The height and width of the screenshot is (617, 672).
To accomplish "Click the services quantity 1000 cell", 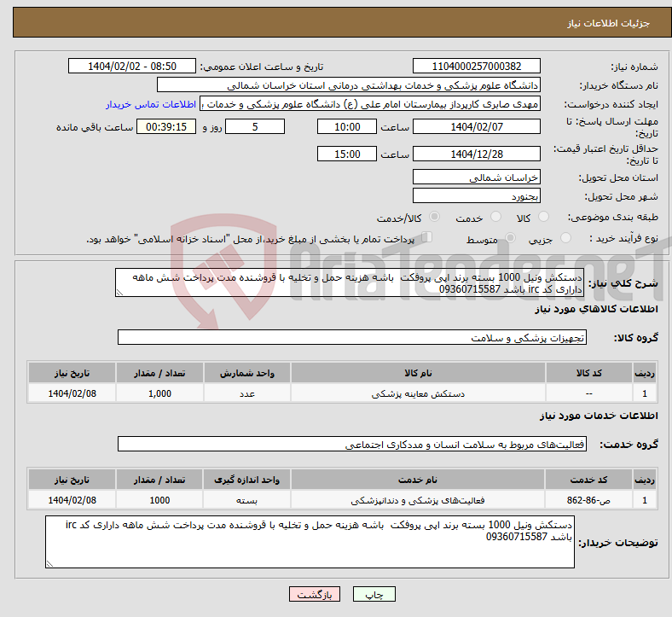I will (159, 500).
